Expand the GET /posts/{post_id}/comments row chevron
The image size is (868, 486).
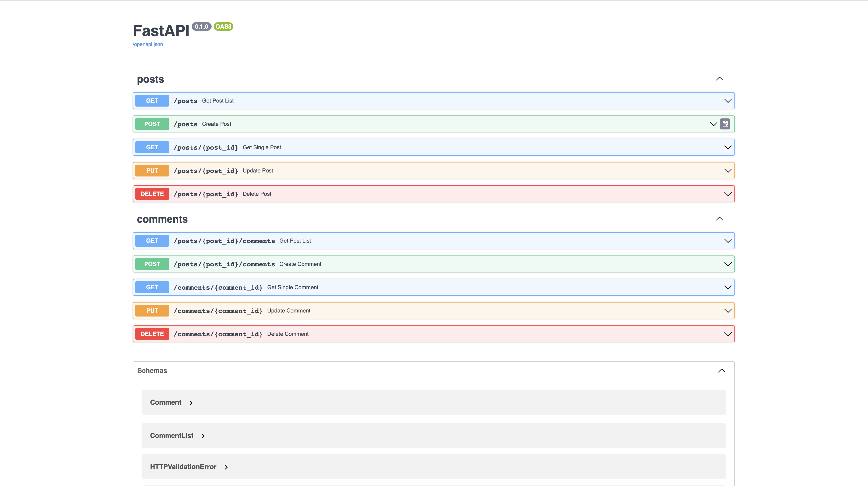(728, 241)
